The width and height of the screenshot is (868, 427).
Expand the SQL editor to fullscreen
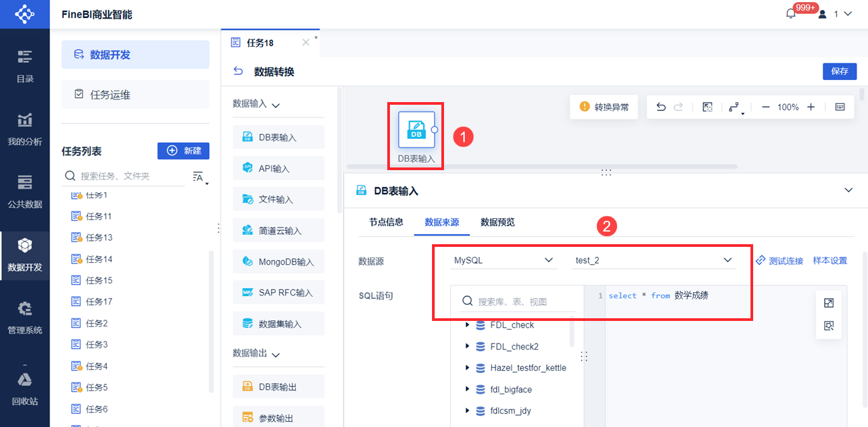pos(829,303)
